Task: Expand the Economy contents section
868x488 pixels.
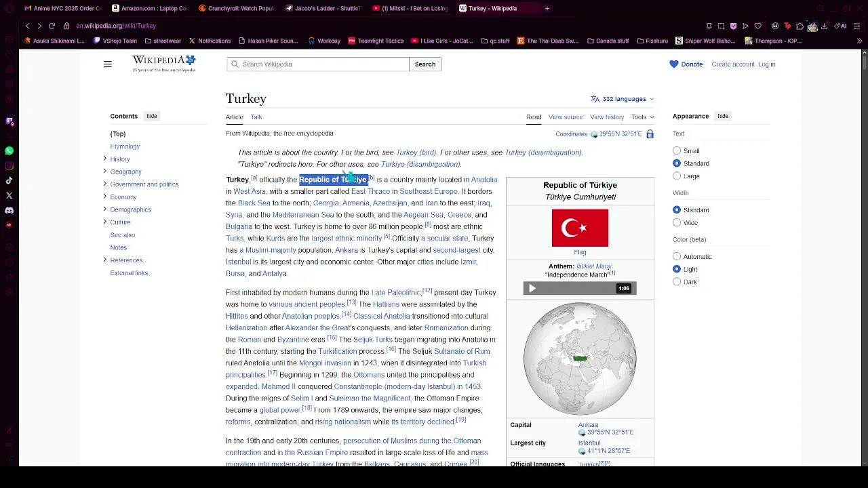Action: pos(104,197)
